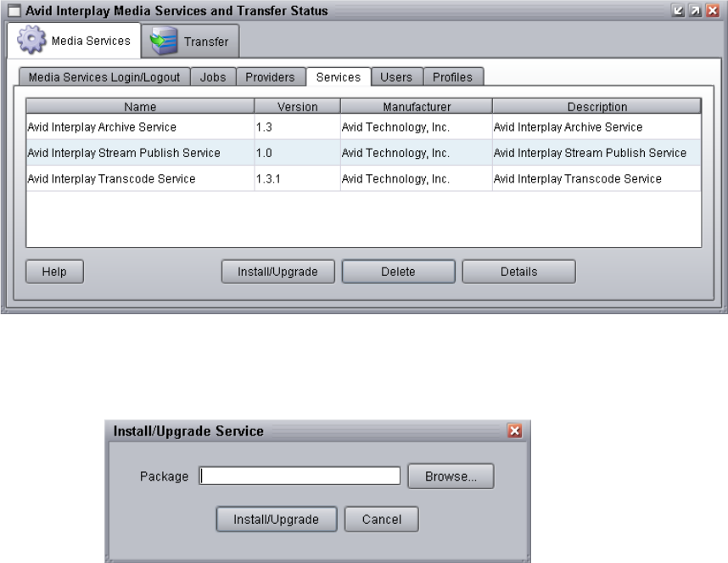Click the Description column header

coord(596,106)
